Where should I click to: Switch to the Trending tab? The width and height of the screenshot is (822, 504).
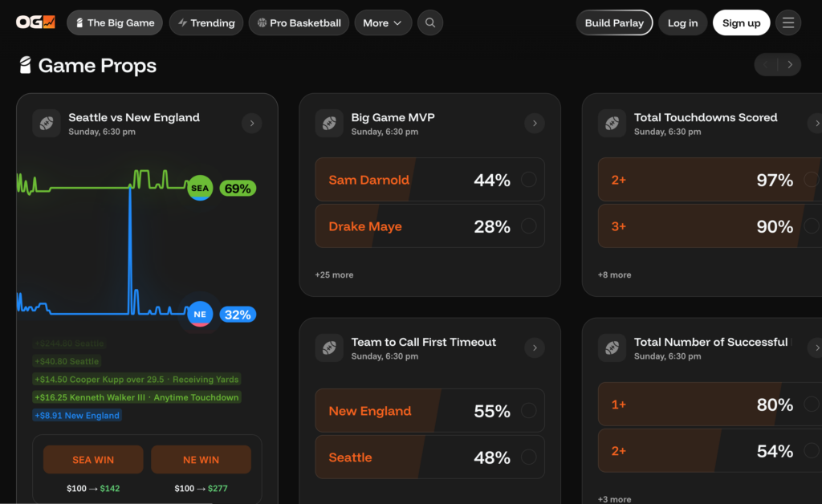click(205, 22)
